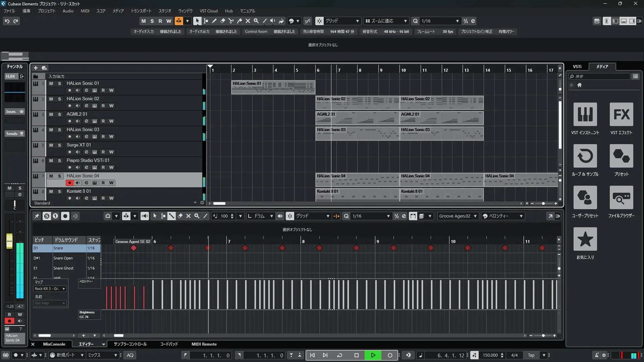Viewport: 644px width, 362px height.
Task: Open the MIDI menu
Action: pyautogui.click(x=85, y=11)
